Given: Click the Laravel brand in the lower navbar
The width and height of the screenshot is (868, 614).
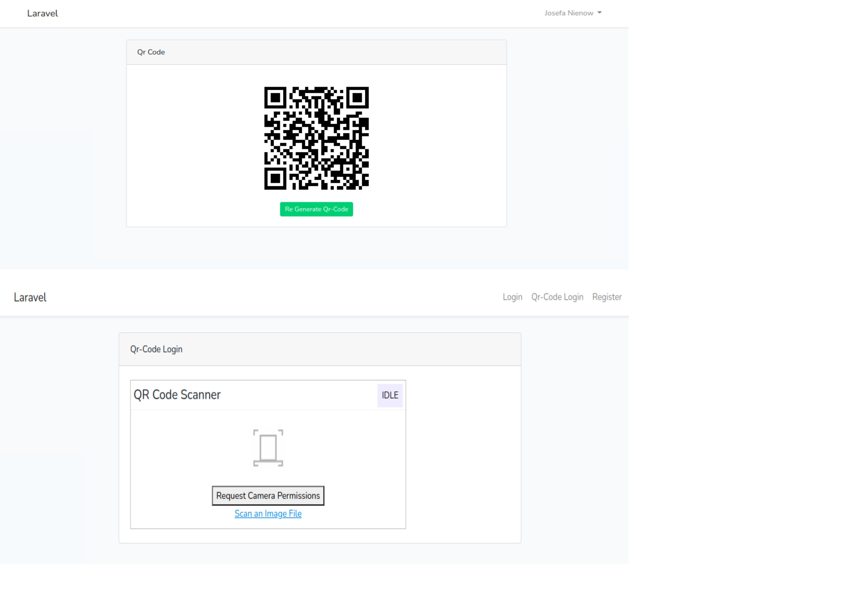Looking at the screenshot, I should pos(30,297).
